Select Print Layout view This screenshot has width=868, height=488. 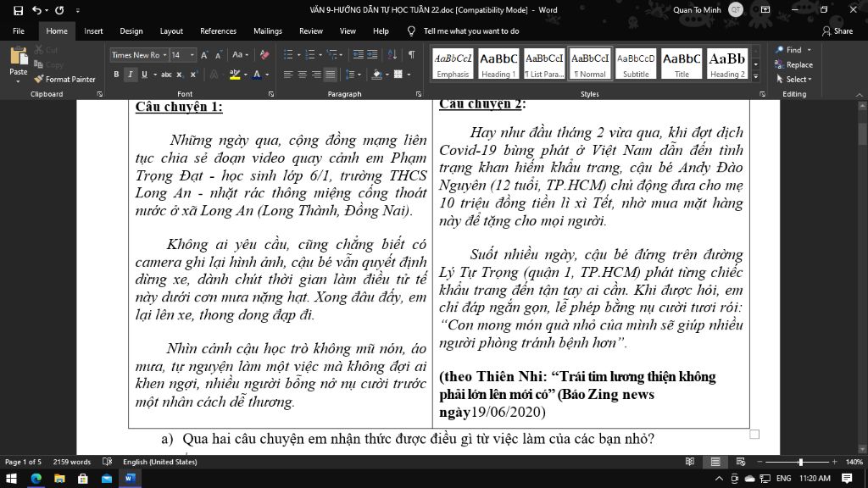tap(715, 462)
